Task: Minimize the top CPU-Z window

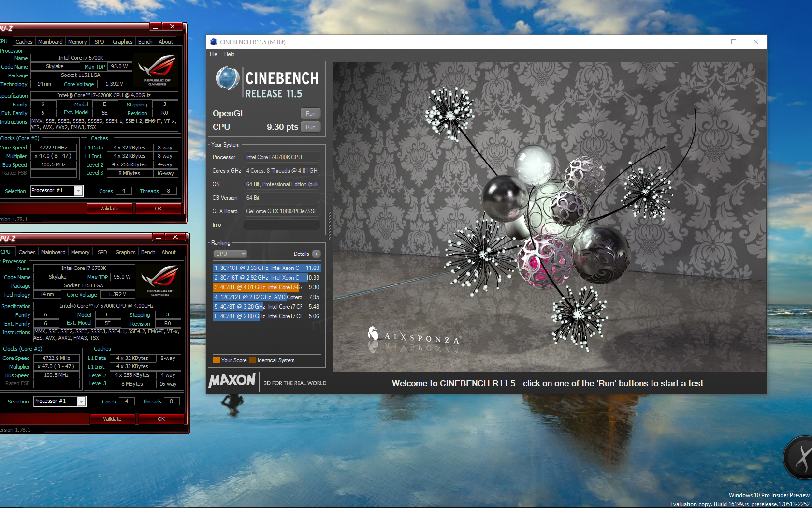Action: 156,26
